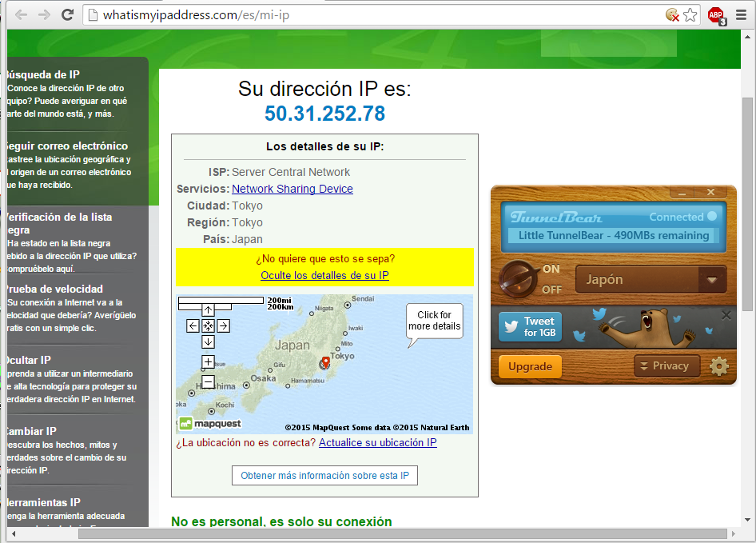Click scrollbar down arrow
Screen dimensions: 756x543
pos(747,520)
